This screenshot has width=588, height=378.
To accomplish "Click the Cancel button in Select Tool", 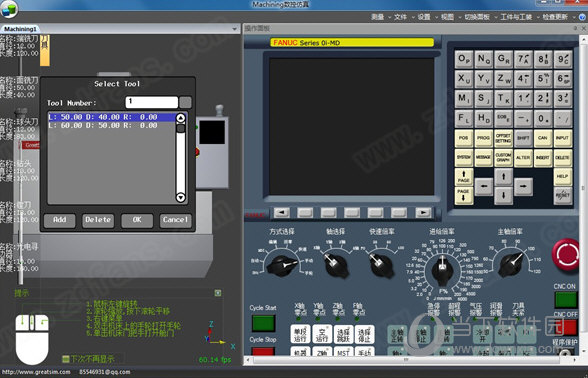I will (175, 220).
